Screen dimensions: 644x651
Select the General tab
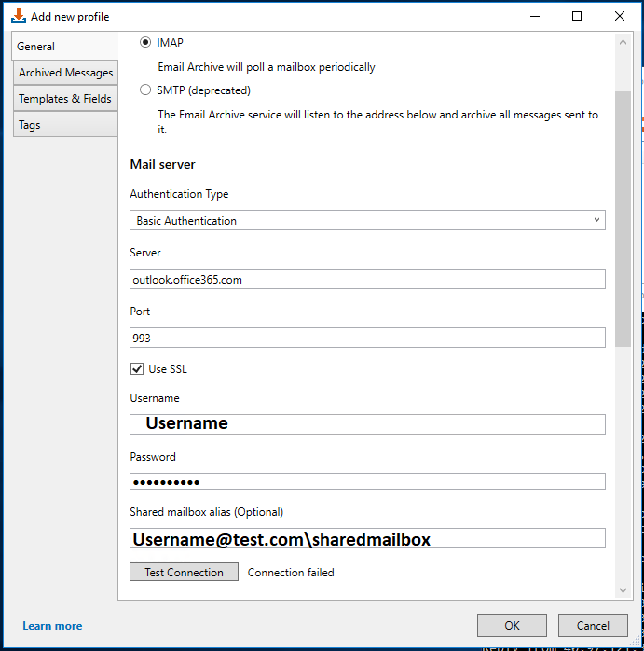tap(36, 47)
